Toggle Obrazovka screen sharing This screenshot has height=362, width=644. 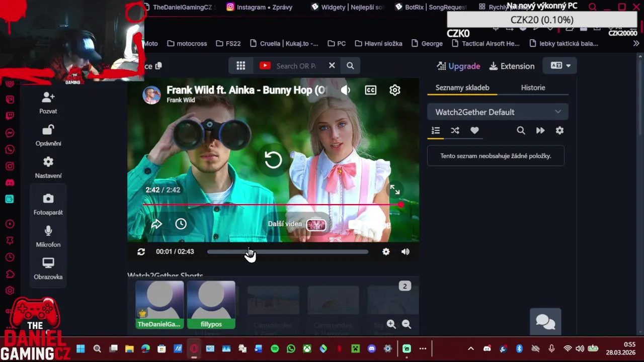(48, 263)
